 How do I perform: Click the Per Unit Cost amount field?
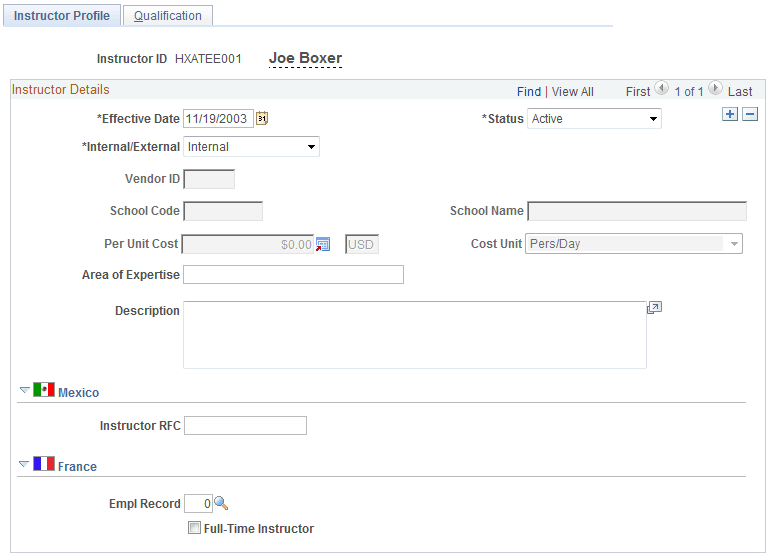tap(248, 244)
